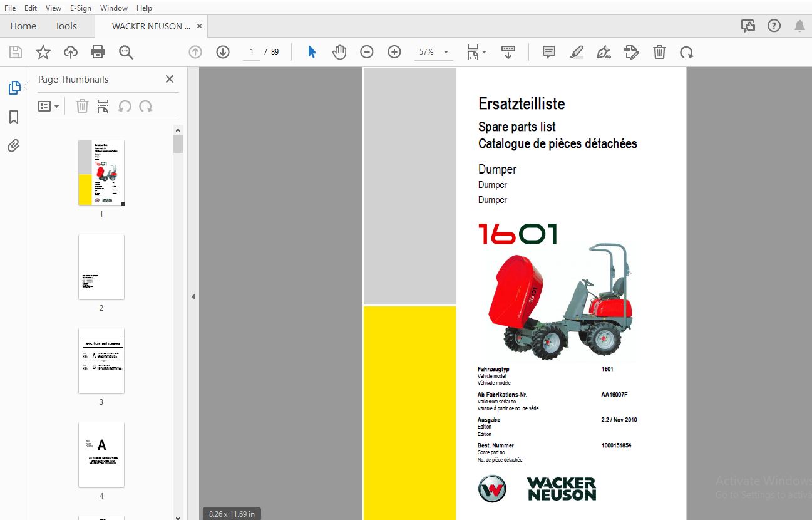Open Page Thumbnails sidebar icon
This screenshot has height=520, width=812.
14,88
